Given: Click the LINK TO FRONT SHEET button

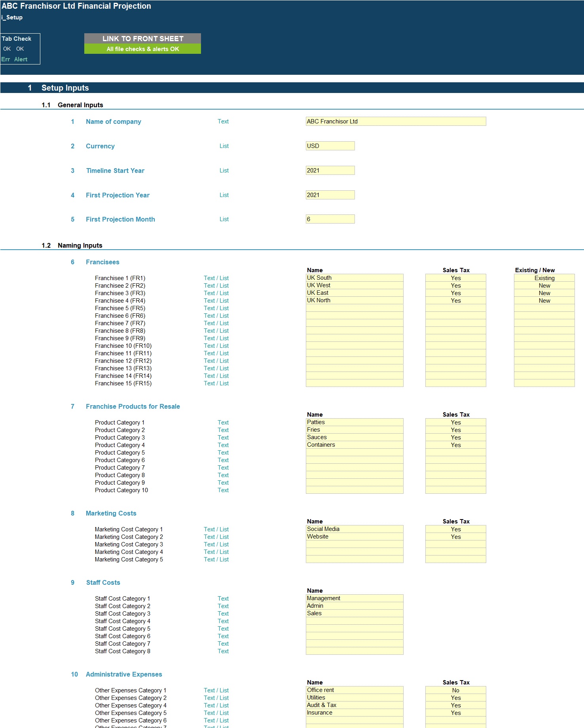Looking at the screenshot, I should 142,38.
